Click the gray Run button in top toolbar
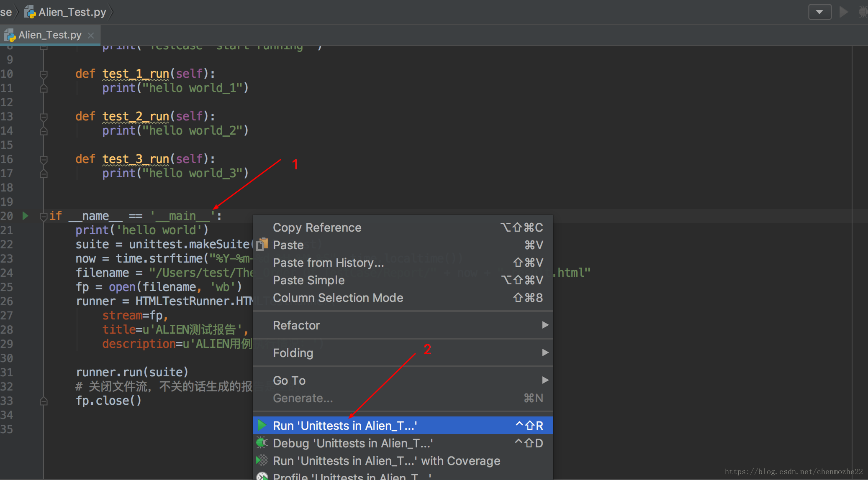868x480 pixels. [x=844, y=12]
